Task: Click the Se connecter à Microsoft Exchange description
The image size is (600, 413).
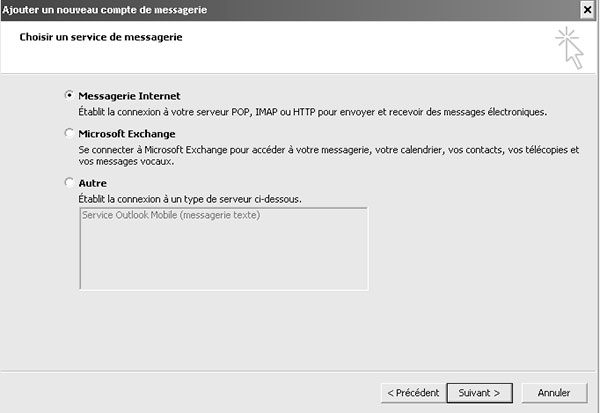Action: 328,150
